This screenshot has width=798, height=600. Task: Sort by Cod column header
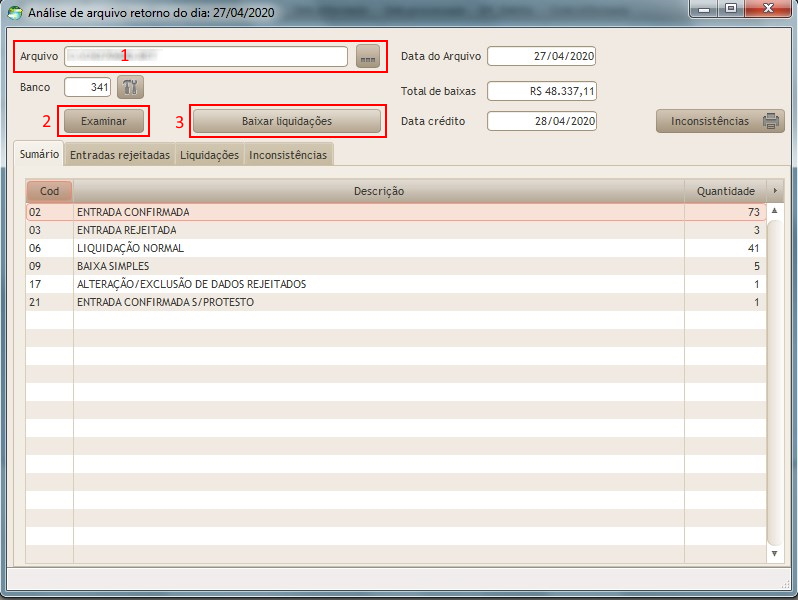(49, 191)
